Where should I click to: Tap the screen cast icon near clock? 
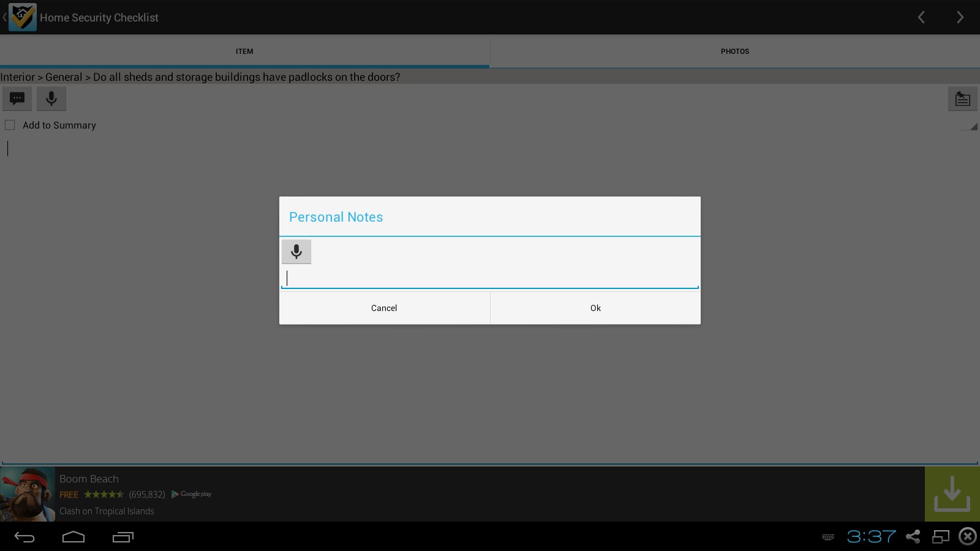click(940, 537)
